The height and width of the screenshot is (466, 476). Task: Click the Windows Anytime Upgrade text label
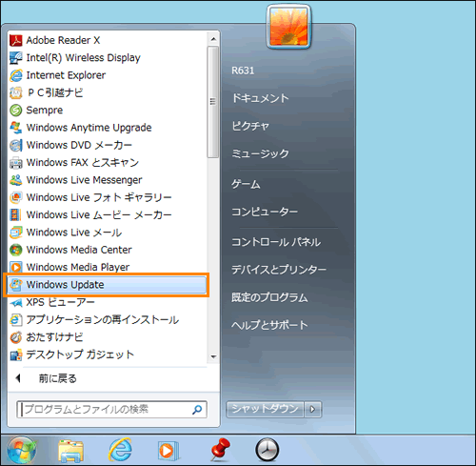[89, 128]
